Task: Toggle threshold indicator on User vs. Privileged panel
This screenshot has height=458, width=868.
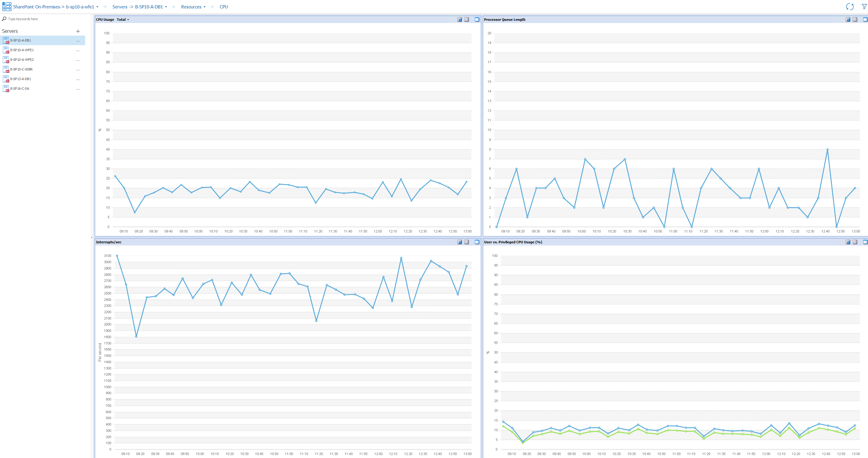Action: [848, 242]
